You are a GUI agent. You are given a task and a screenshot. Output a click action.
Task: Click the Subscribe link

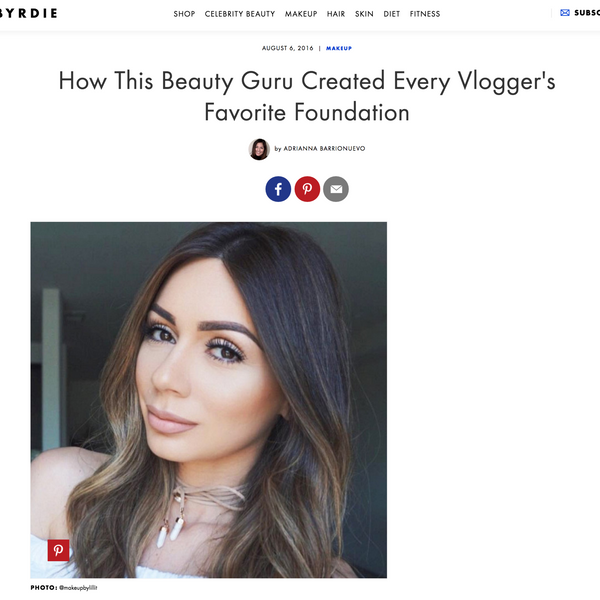coord(587,13)
